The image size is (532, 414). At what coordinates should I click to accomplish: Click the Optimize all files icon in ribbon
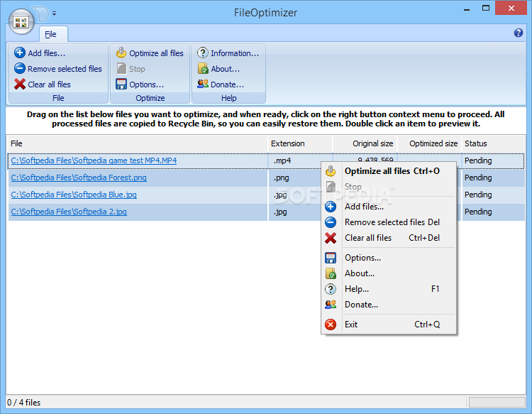(121, 53)
